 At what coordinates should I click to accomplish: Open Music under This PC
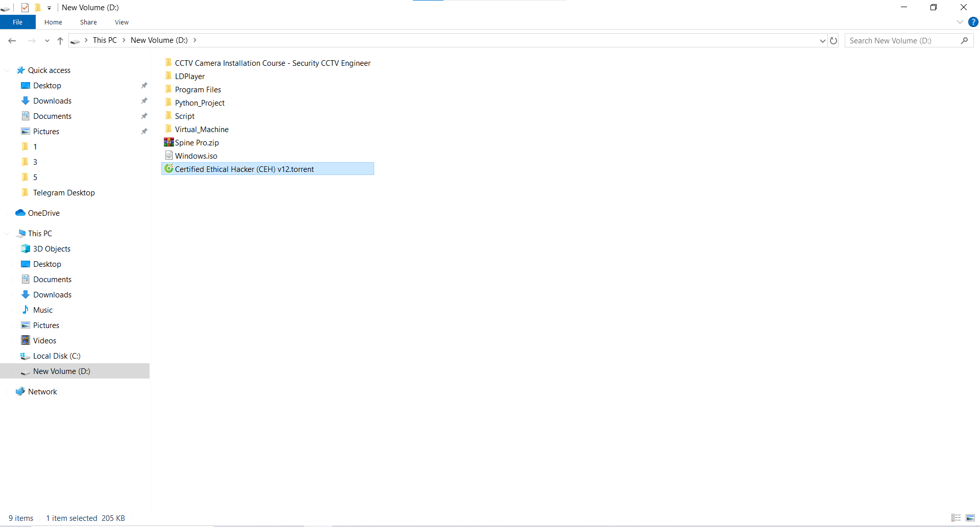point(43,310)
